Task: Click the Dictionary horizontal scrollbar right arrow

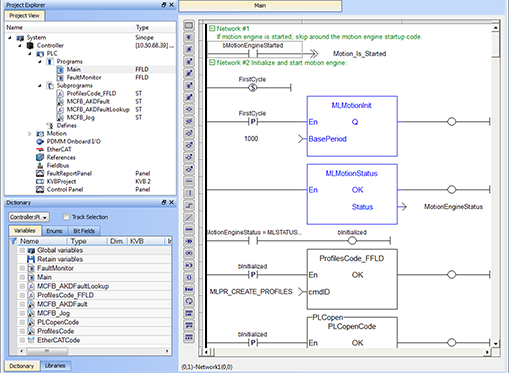Action: 167,351
